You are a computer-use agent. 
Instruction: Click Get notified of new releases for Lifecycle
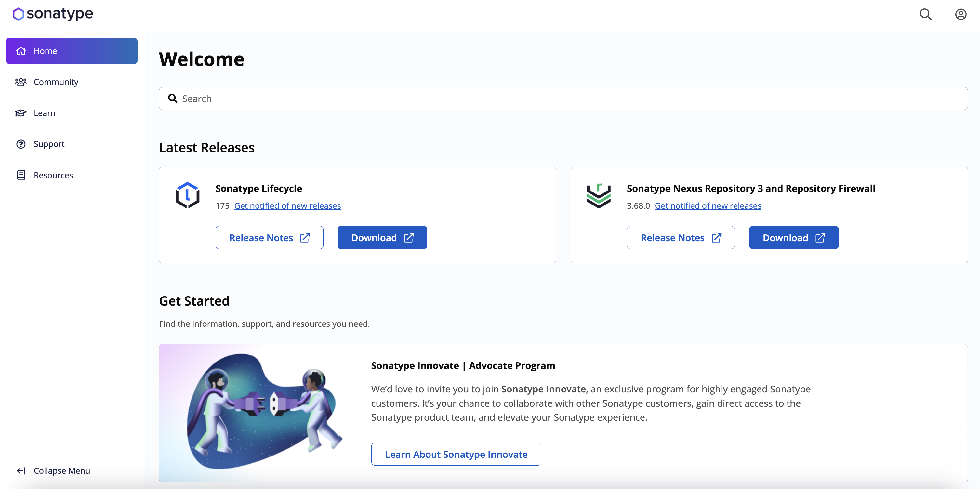pos(287,205)
